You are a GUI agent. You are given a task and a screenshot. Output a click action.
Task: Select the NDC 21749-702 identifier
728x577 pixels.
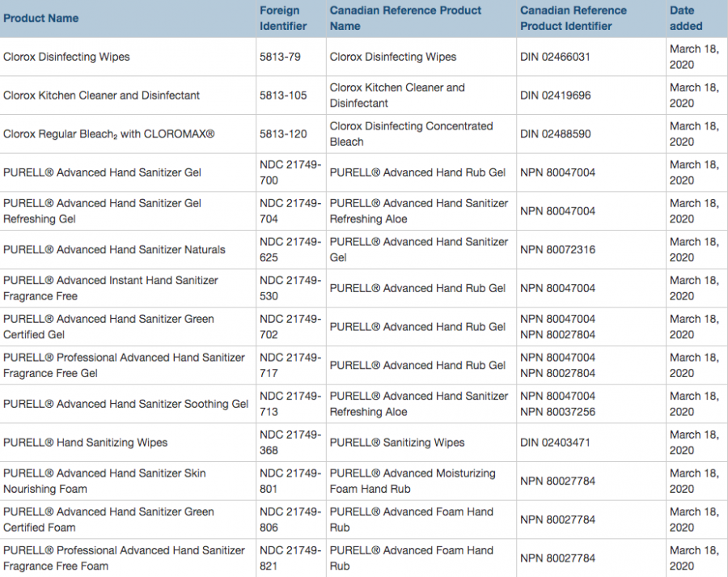pos(290,327)
